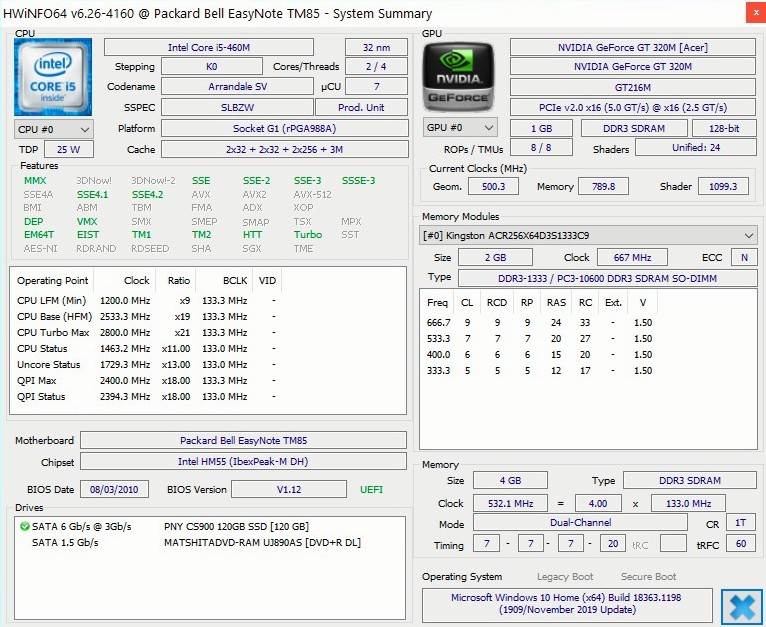
Task: Click BIOS Version V1.12 field
Action: coord(289,489)
